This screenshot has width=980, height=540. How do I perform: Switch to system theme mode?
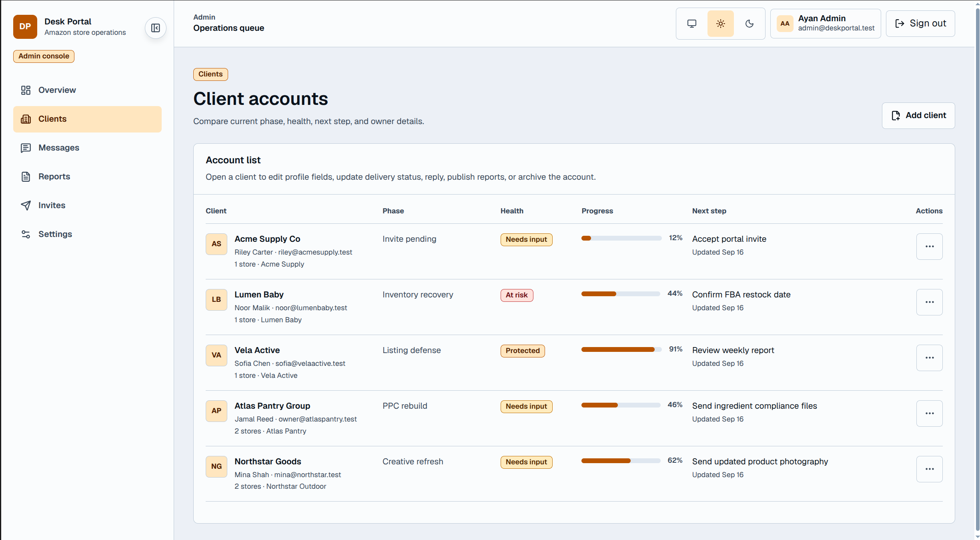(x=692, y=24)
